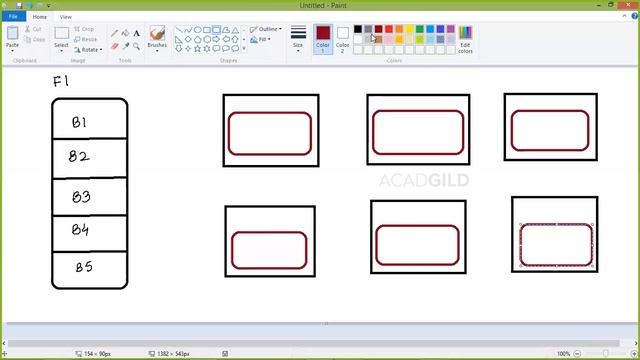Expand the Shapes gallery with More arrow
Viewport: 640px width, 360px height.
pyautogui.click(x=244, y=49)
